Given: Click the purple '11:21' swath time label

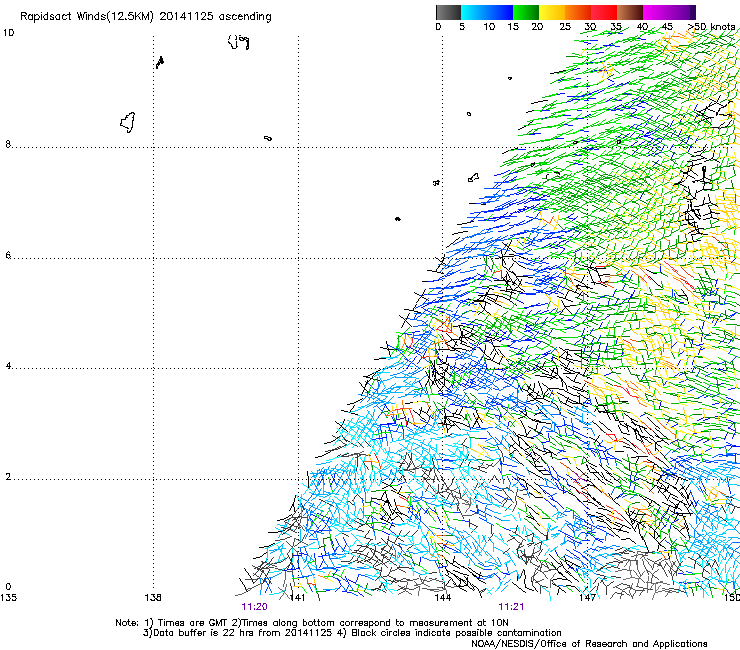Looking at the screenshot, I should (511, 607).
